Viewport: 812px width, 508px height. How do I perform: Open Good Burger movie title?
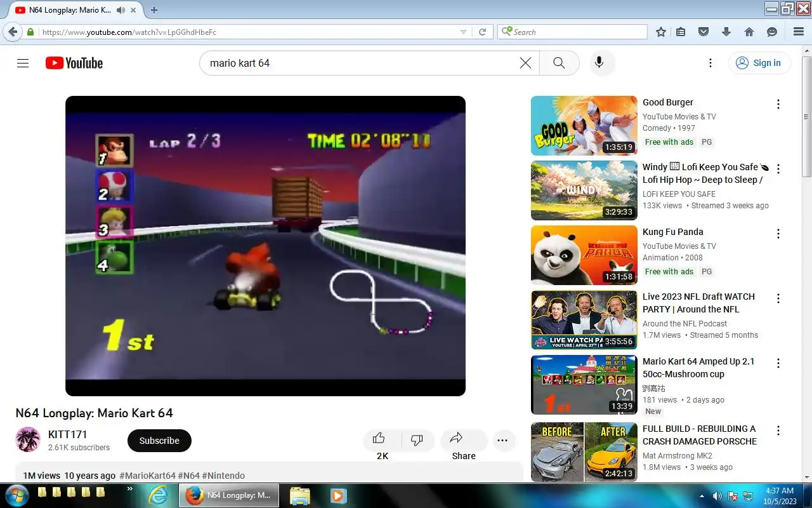668,102
